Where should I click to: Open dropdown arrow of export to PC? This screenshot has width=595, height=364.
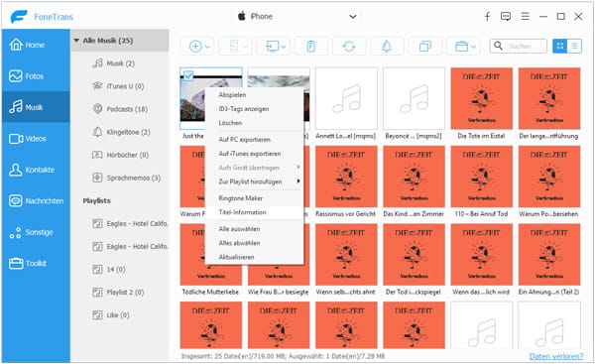[284, 47]
